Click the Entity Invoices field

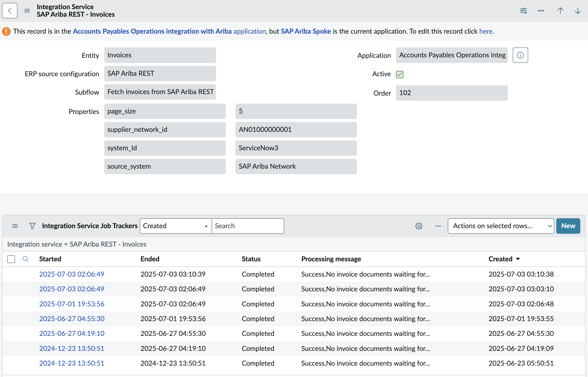pyautogui.click(x=160, y=55)
